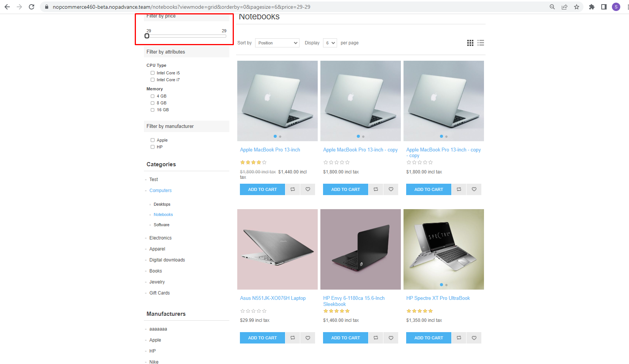Click the Asus N551JK laptop thumbnail
The image size is (629, 364).
point(277,249)
